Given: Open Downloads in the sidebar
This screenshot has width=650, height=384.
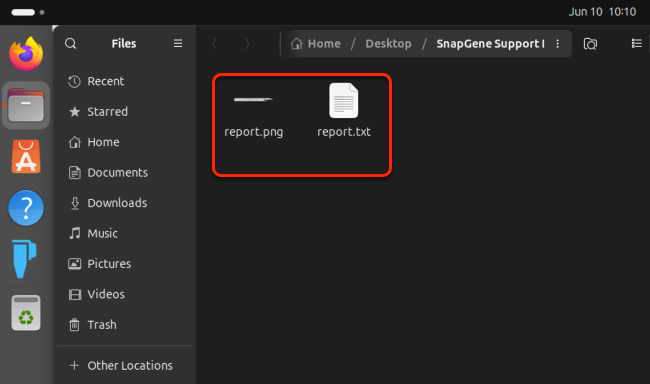Looking at the screenshot, I should [124, 203].
